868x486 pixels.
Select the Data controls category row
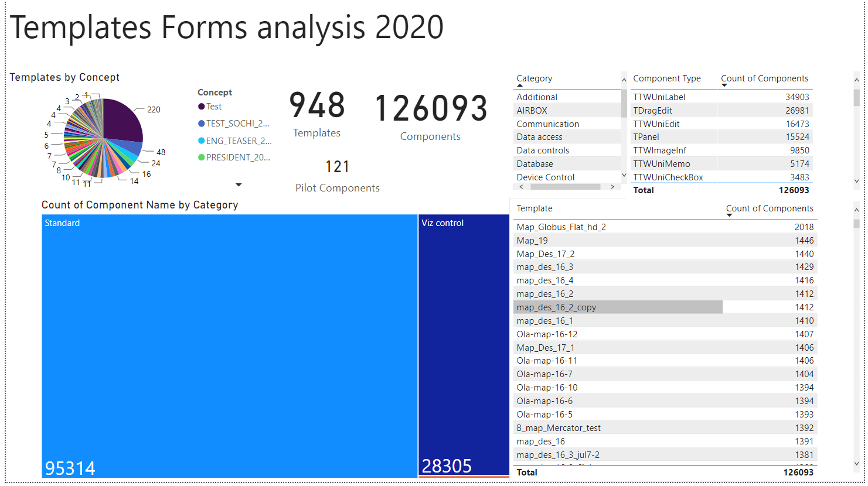543,150
